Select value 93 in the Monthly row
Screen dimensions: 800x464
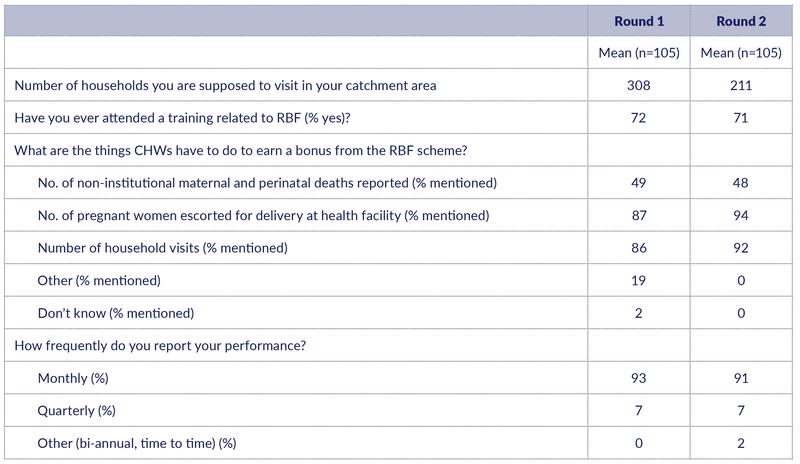pyautogui.click(x=639, y=378)
